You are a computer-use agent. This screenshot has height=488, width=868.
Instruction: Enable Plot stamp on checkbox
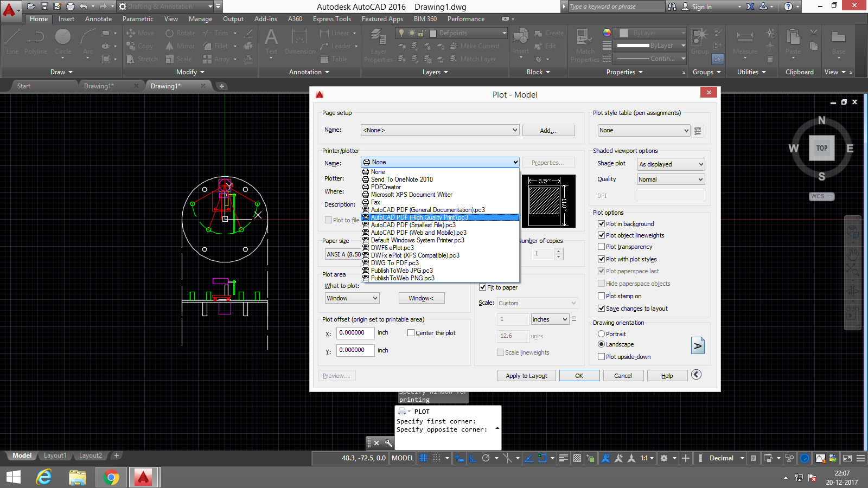click(x=601, y=296)
